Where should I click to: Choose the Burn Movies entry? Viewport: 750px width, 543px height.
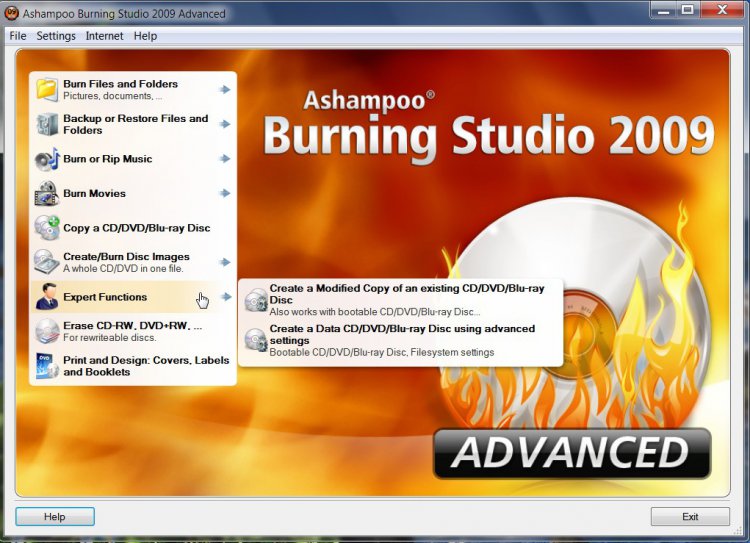tap(132, 193)
